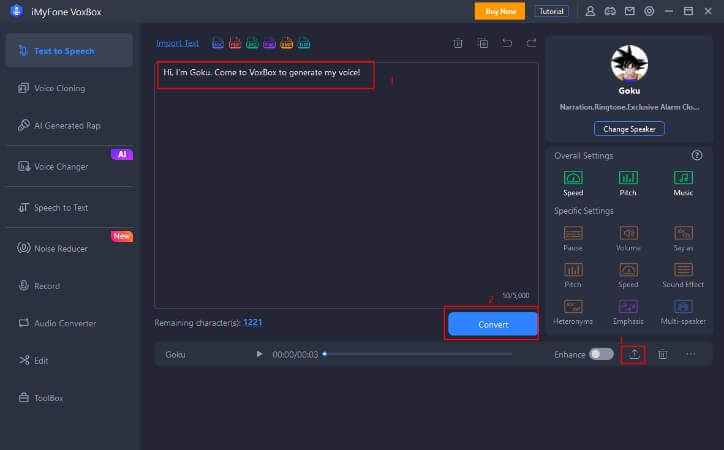Import a DOC file via blue icon
The image size is (724, 450).
(217, 43)
